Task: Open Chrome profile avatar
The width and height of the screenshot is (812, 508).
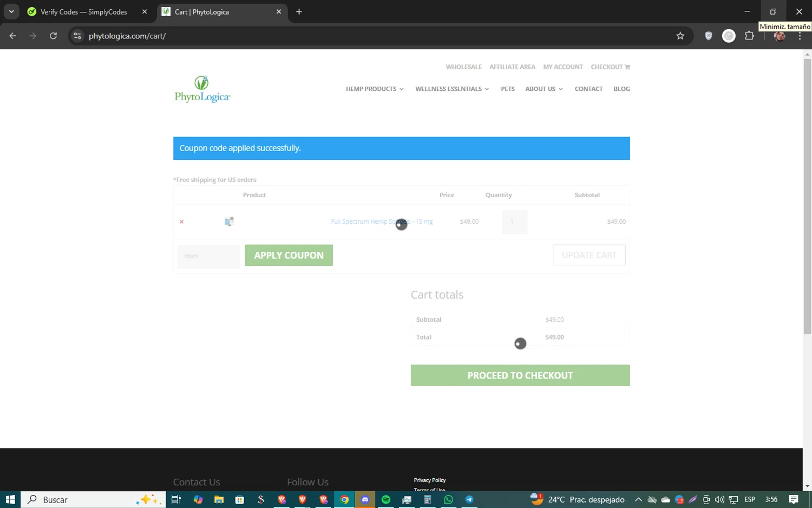Action: pyautogui.click(x=780, y=36)
